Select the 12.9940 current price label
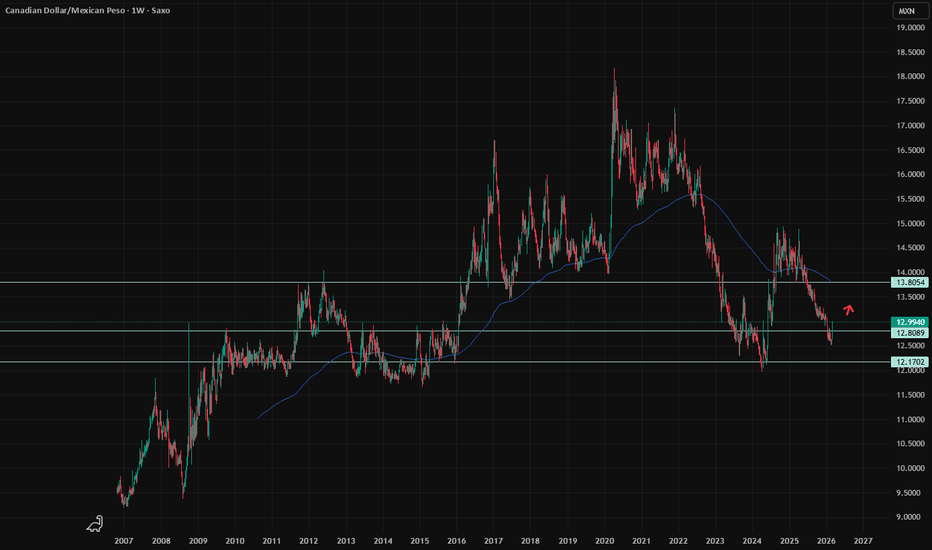The image size is (932, 550). (909, 322)
